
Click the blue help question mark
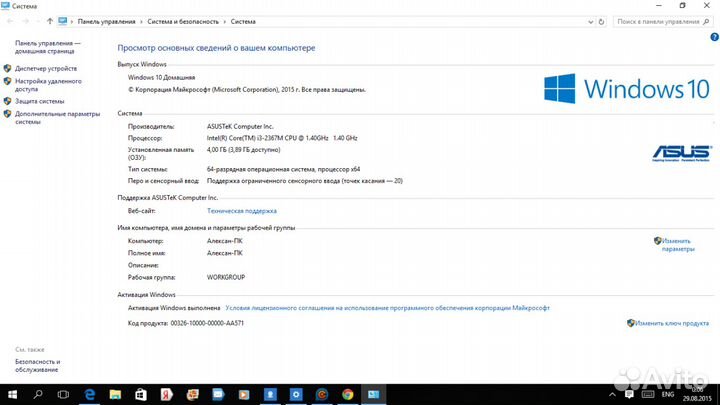click(714, 38)
